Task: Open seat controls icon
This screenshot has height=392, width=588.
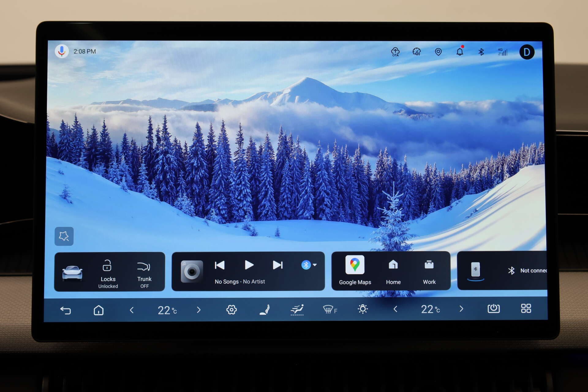Action: point(265,310)
